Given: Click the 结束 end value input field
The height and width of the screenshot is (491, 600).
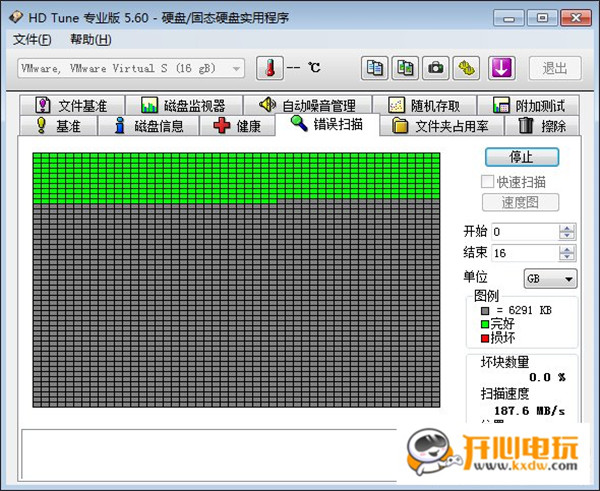Looking at the screenshot, I should click(x=524, y=253).
